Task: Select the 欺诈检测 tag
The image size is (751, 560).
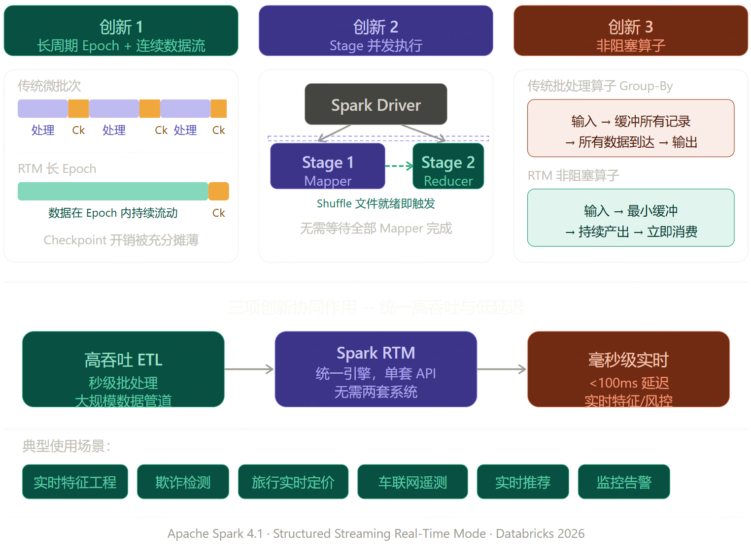Action: [183, 482]
